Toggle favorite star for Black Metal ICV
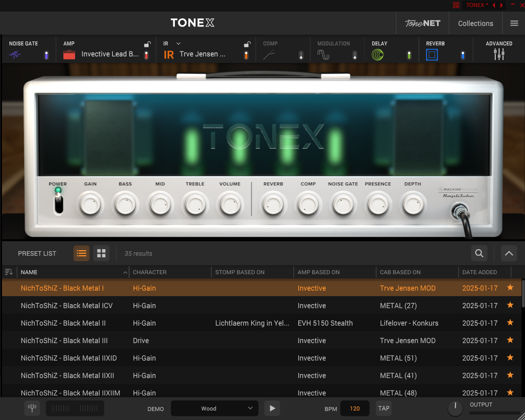This screenshot has width=525, height=420. [510, 305]
